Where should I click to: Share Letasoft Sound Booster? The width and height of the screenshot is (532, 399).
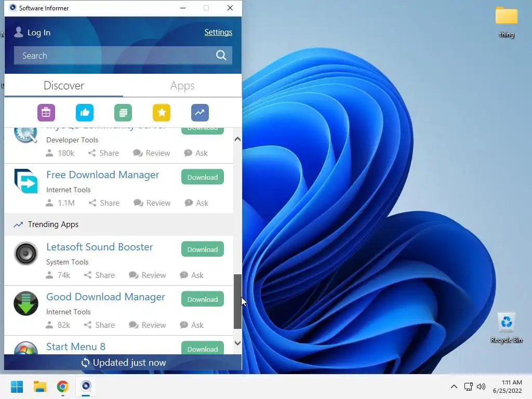[x=99, y=275]
